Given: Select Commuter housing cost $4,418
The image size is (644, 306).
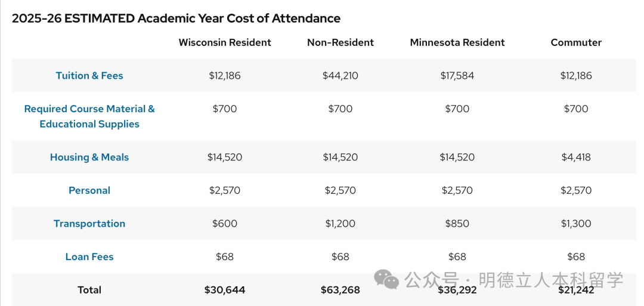Looking at the screenshot, I should 576,157.
